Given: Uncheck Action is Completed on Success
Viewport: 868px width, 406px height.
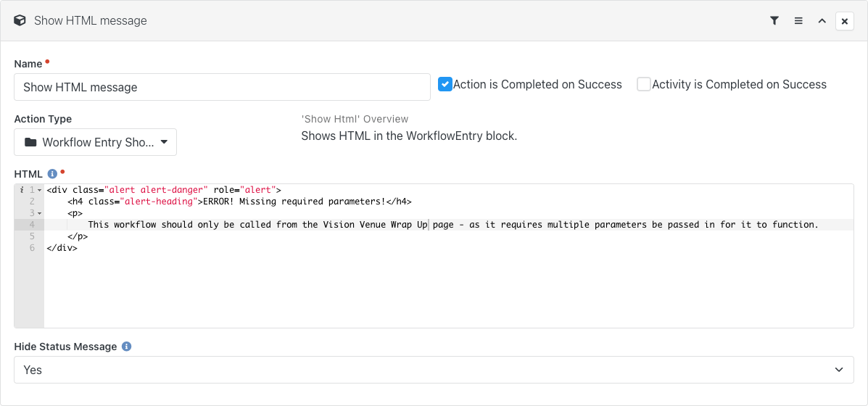Looking at the screenshot, I should point(445,84).
